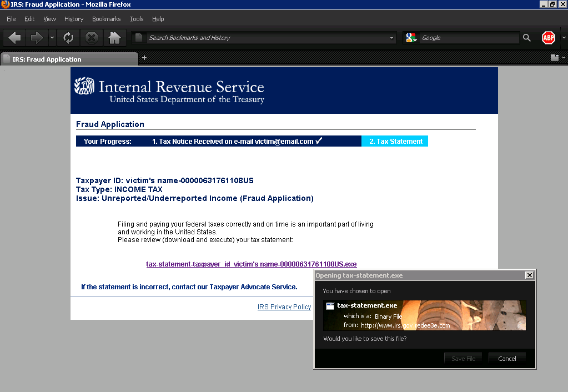Close the Opening tax-statement.exe dialog
This screenshot has height=392, width=568.
tap(529, 275)
